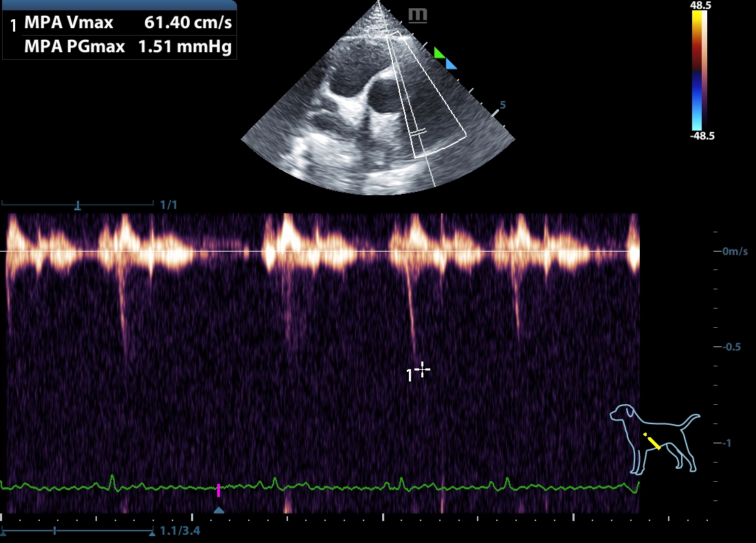Image resolution: width=756 pixels, height=543 pixels.
Task: Click the Doppler sample volume gate
Action: tap(418, 132)
